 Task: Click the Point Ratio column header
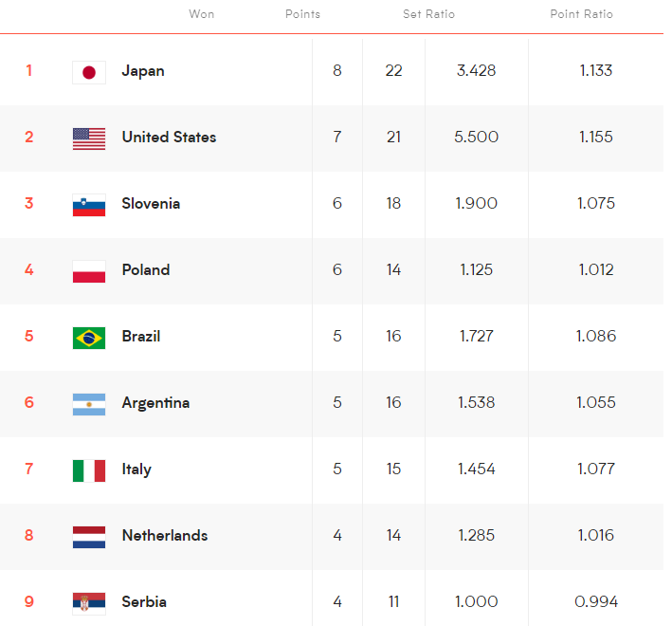(581, 14)
